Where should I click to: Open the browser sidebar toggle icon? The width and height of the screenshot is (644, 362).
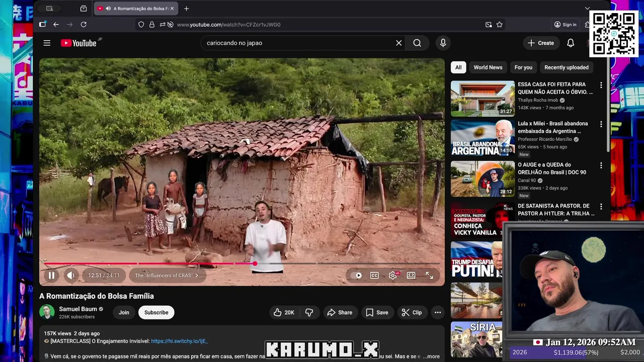pyautogui.click(x=43, y=24)
